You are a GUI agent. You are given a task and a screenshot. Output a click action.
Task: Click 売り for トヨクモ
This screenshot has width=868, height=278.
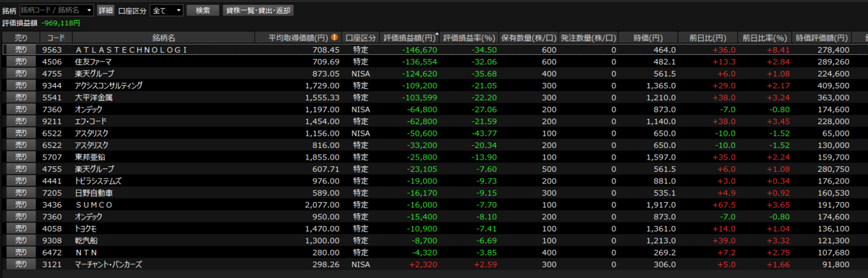[x=21, y=229]
